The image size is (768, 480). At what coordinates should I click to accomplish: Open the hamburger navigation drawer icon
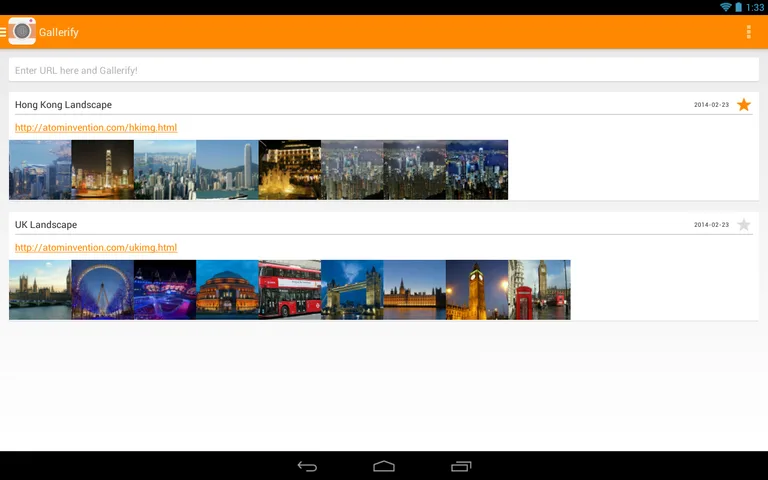pyautogui.click(x=3, y=32)
